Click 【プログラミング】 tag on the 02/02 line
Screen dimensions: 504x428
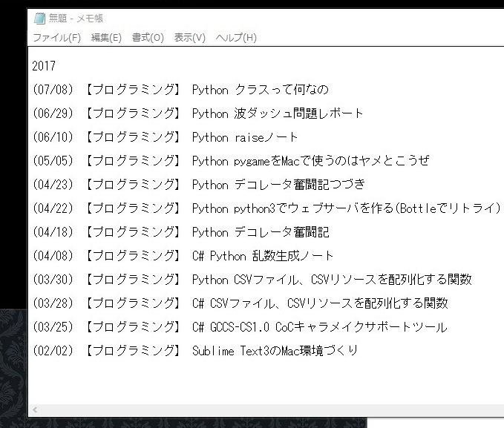pos(133,351)
